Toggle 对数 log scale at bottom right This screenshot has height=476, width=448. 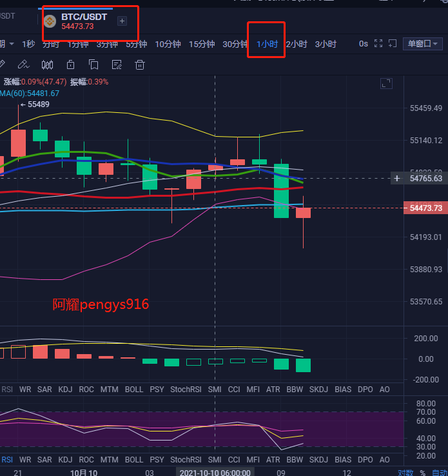pos(405,472)
